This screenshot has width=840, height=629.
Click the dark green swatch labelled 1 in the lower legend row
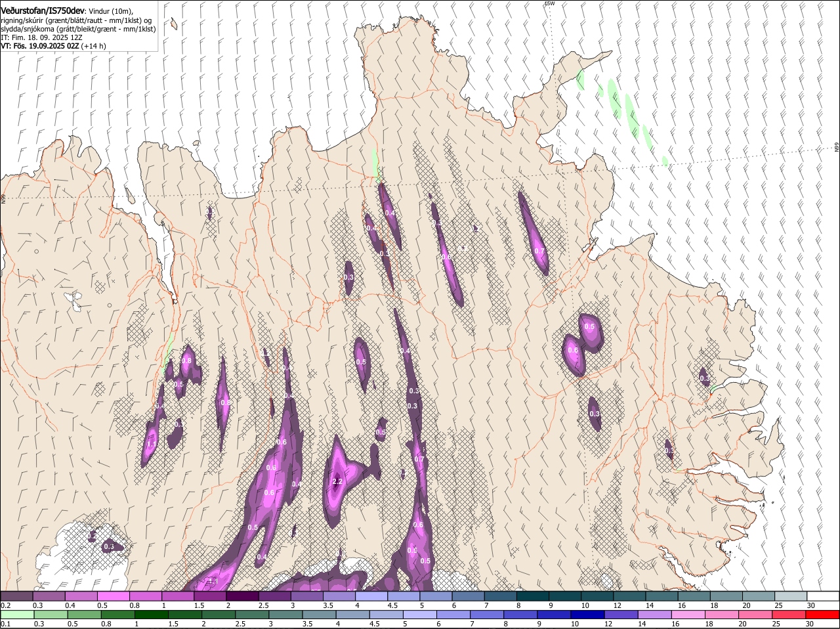coord(151,615)
